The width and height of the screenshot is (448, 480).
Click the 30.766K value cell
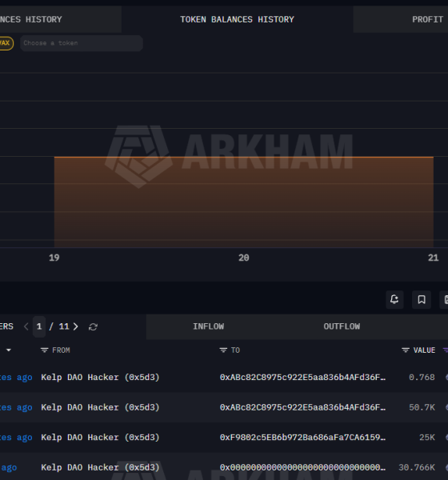point(417,467)
